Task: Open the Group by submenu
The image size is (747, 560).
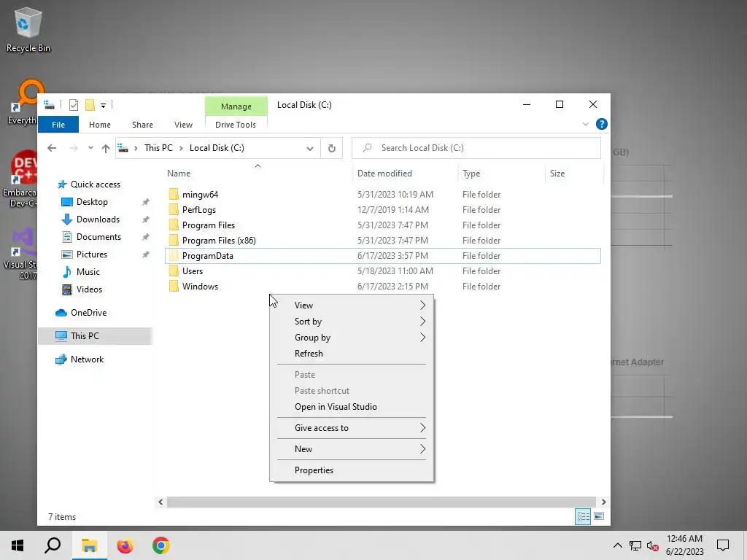Action: 352,338
